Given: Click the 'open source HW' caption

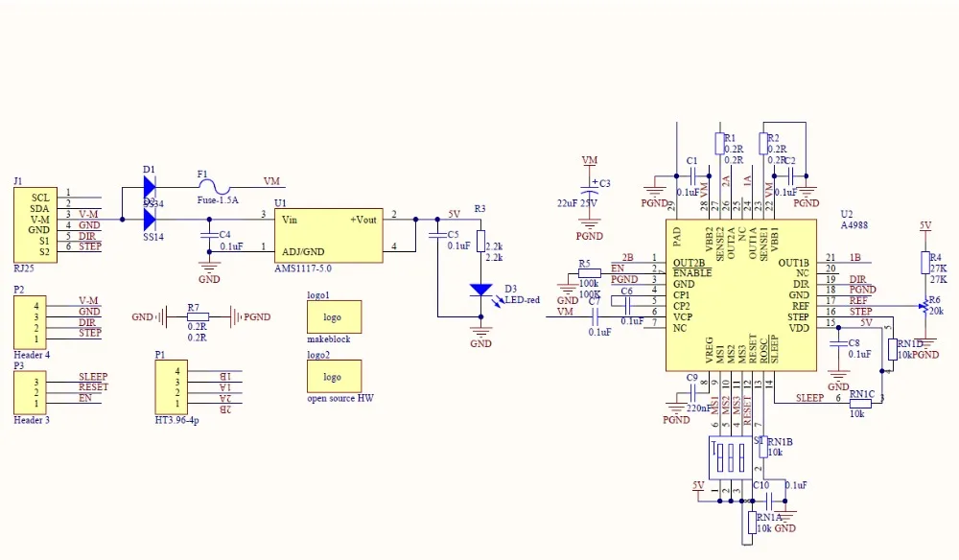Looking at the screenshot, I should [340, 398].
